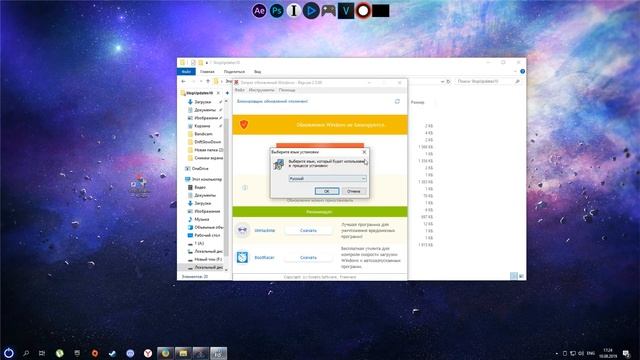The height and width of the screenshot is (360, 640).
Task: Open the Файл tab in Explorer ribbon
Action: (186, 72)
